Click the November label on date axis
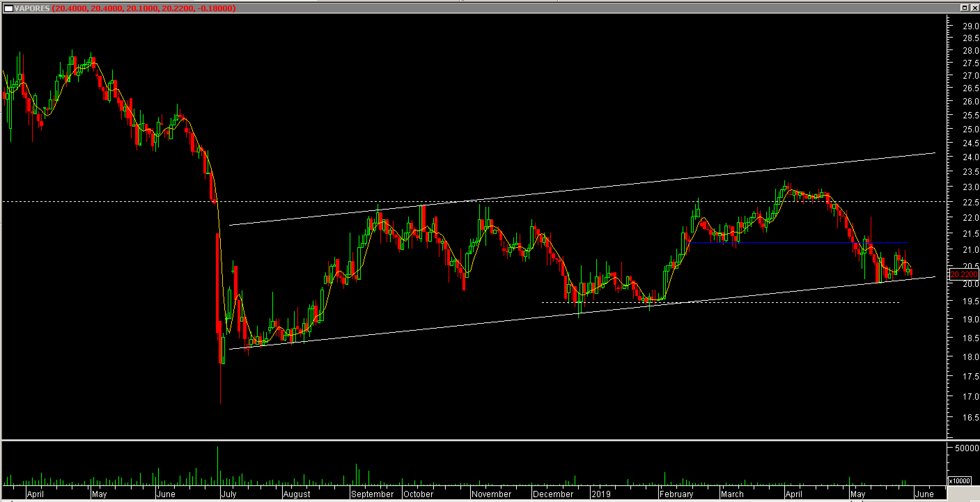 491,494
